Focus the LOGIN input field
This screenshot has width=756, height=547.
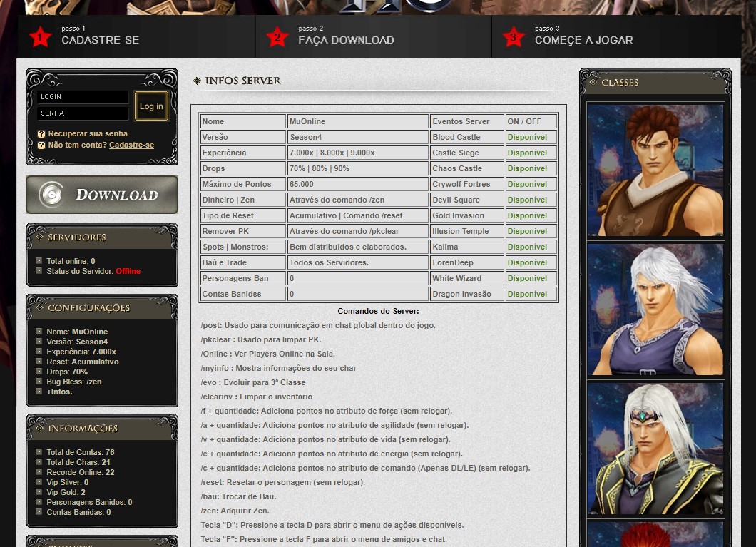[x=83, y=97]
